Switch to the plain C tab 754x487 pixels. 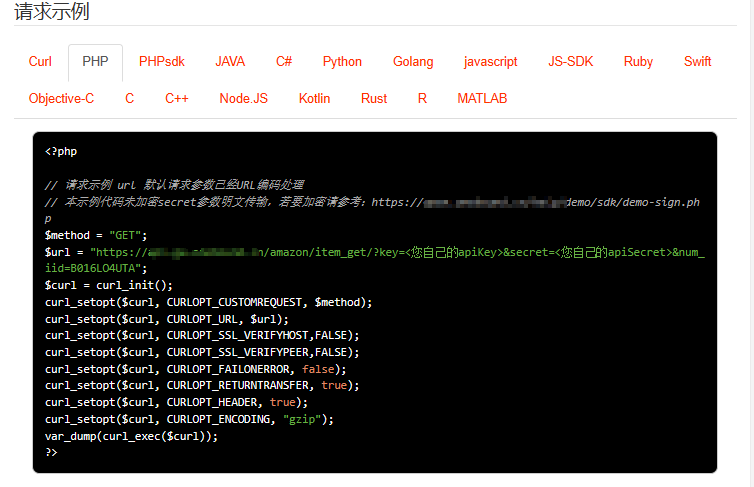point(129,99)
